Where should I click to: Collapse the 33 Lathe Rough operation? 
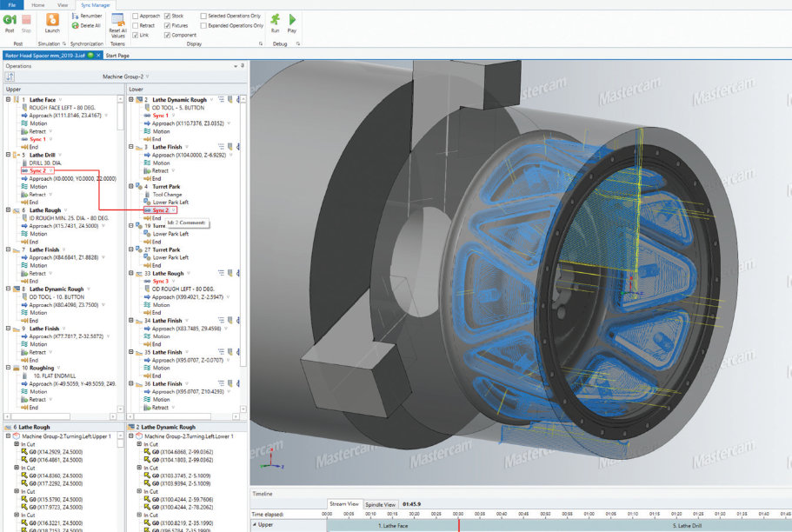click(130, 273)
